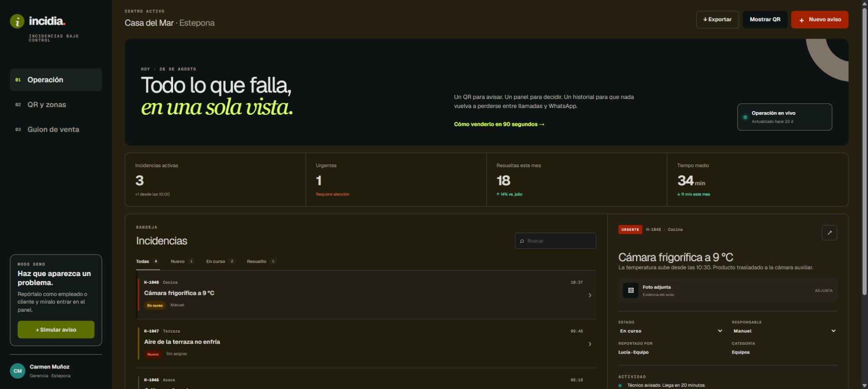Screen dimensions: 868x389
Task: Click the Operación en vivo card
Action: click(785, 117)
